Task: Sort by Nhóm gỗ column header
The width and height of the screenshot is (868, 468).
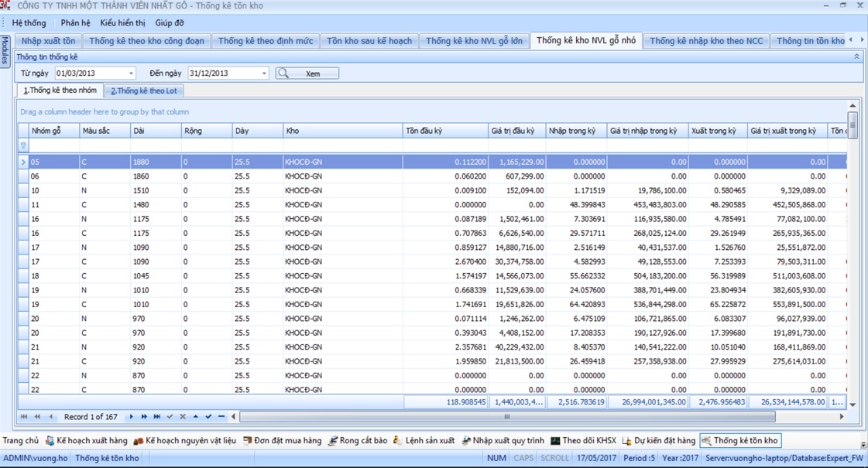Action: 53,131
